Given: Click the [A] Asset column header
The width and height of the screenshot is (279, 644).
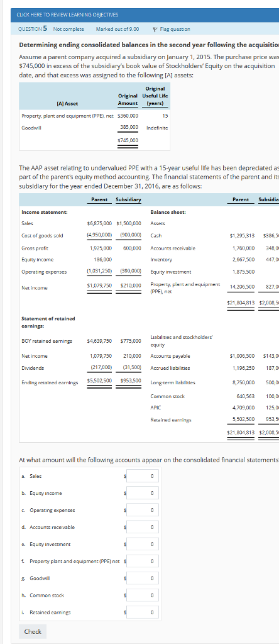Looking at the screenshot, I should pos(67,104).
